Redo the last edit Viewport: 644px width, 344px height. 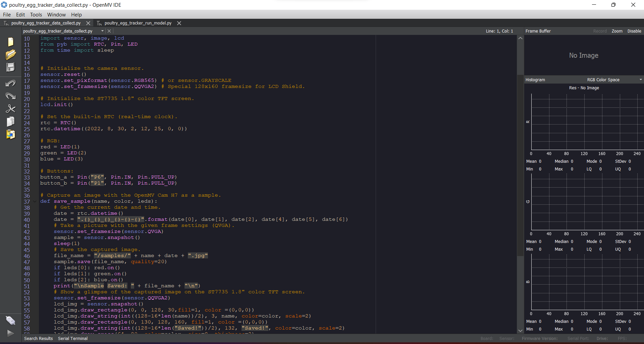[x=11, y=96]
